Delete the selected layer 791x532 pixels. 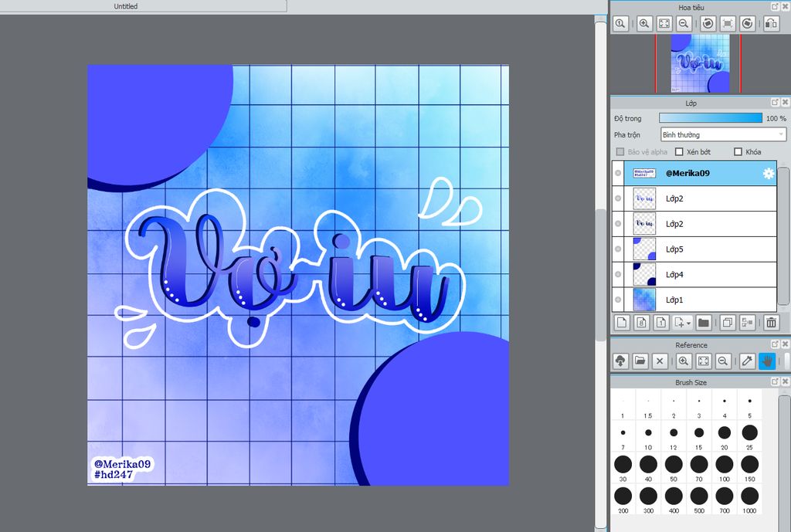click(771, 322)
